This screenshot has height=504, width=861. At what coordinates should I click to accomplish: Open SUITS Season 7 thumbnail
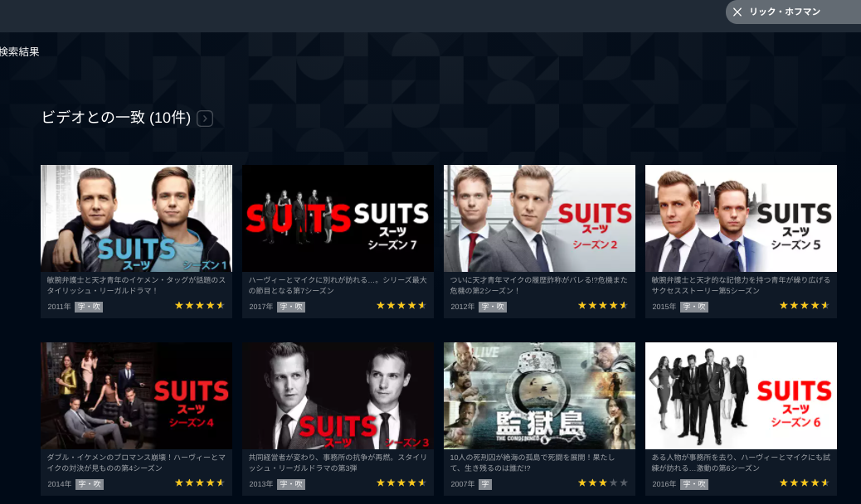[338, 219]
